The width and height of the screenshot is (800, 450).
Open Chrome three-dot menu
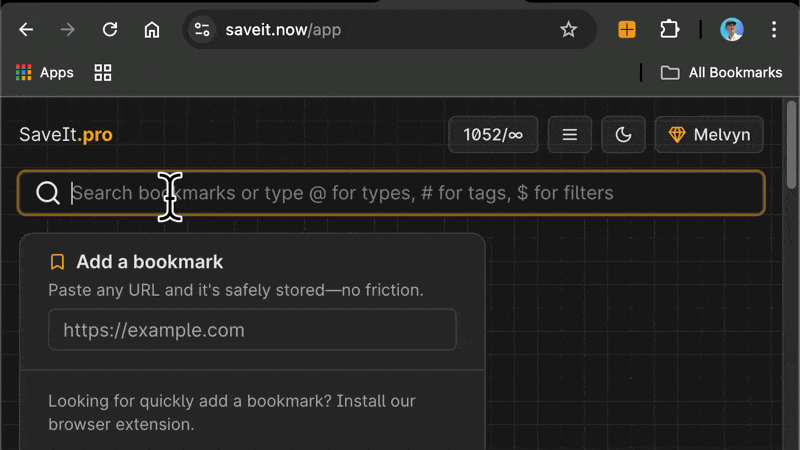pyautogui.click(x=774, y=30)
